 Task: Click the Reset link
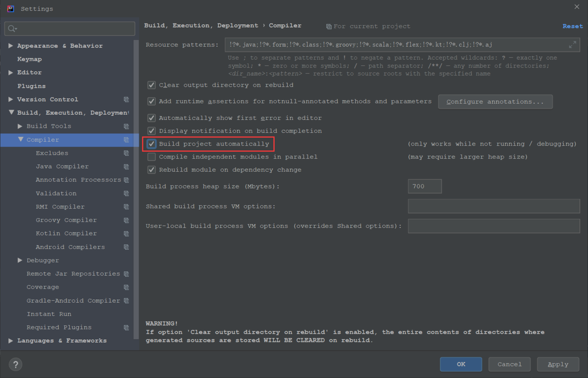[x=572, y=26]
